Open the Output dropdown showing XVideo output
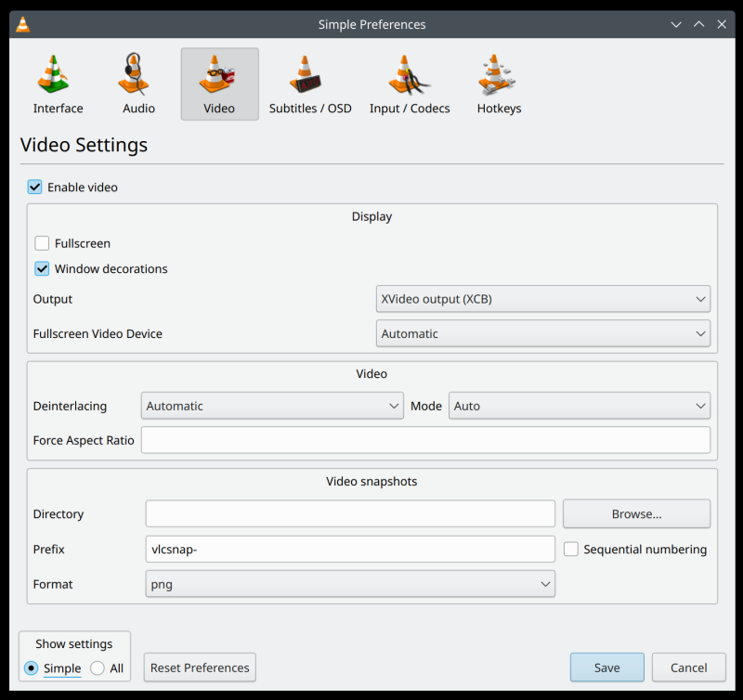Screen dimensions: 743x700 coord(543,299)
